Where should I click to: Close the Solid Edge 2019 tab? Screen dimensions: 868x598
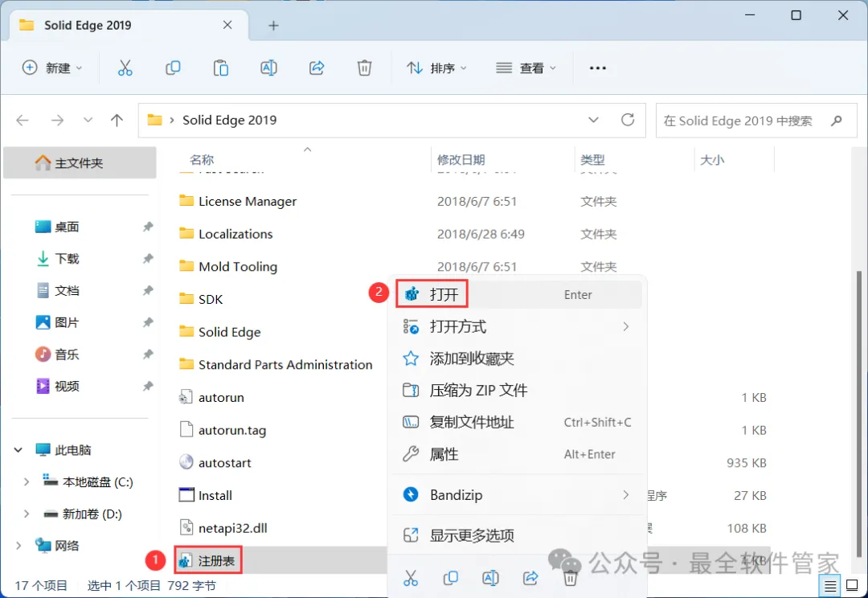tap(227, 25)
